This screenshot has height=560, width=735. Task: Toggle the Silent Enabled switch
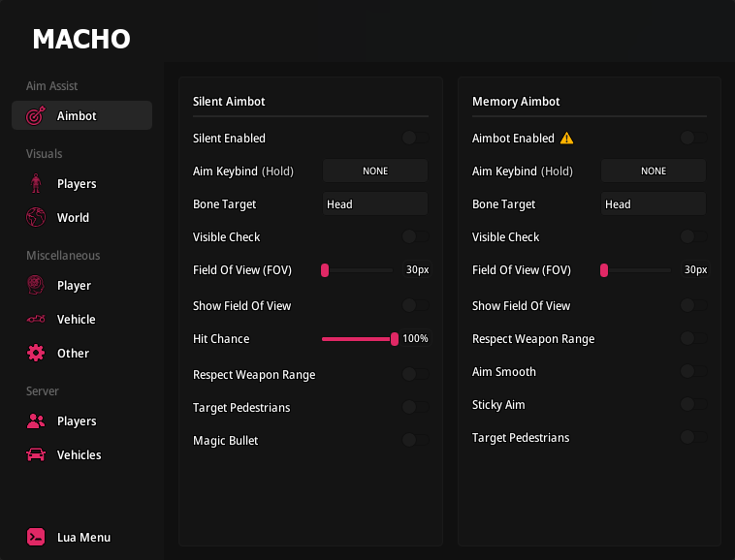[x=414, y=139]
